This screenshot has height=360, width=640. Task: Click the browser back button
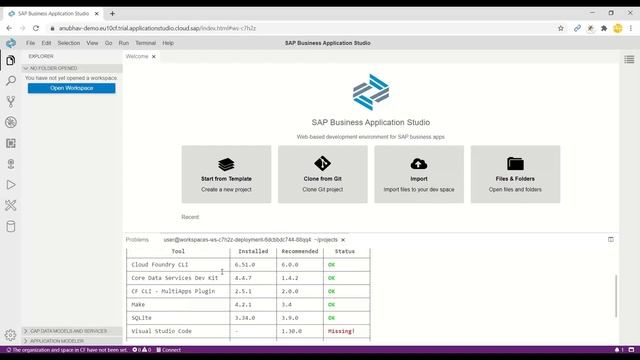click(x=9, y=28)
